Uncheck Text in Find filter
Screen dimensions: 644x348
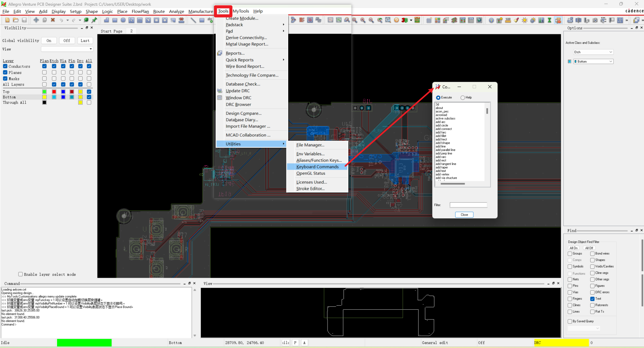592,299
